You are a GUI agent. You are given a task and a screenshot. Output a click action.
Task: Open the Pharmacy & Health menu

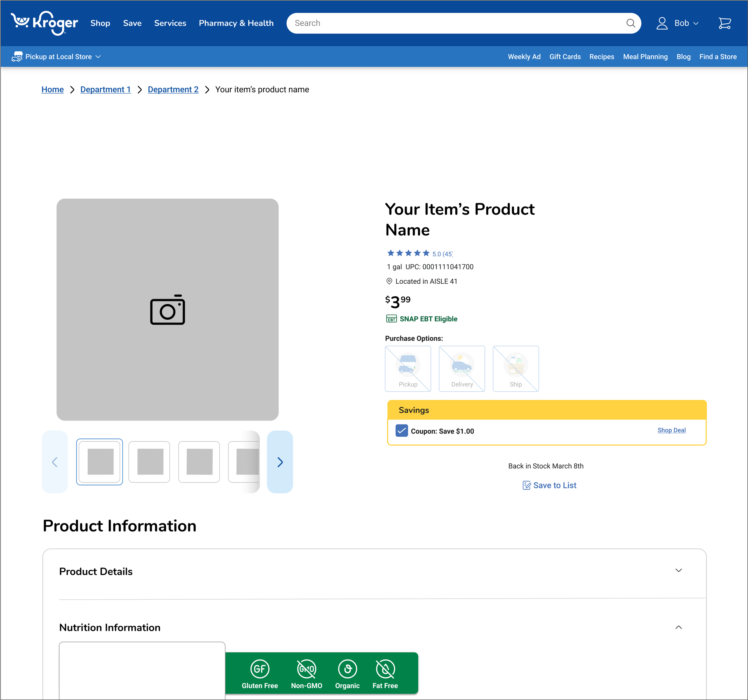click(x=236, y=23)
